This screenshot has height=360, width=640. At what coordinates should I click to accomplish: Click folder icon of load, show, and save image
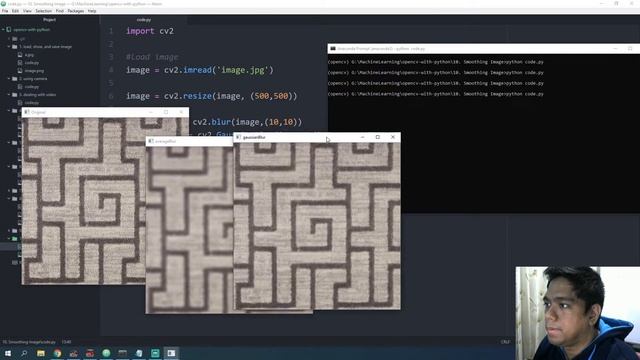click(x=14, y=47)
